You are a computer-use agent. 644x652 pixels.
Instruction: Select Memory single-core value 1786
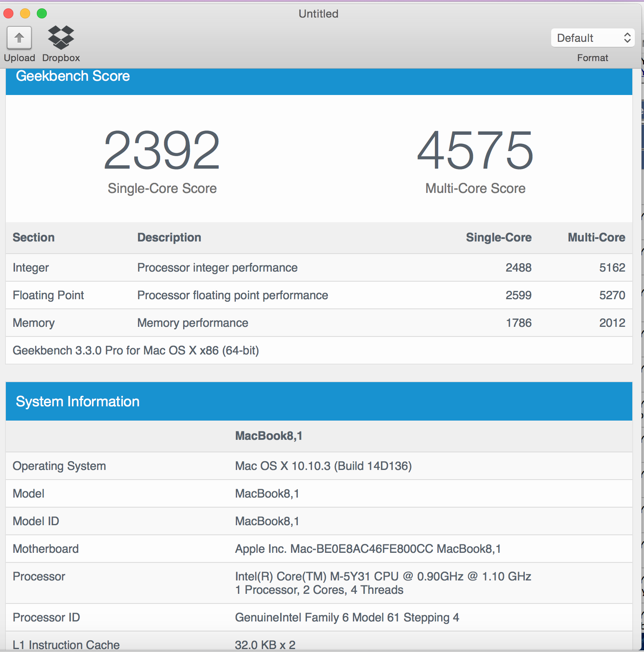[519, 323]
